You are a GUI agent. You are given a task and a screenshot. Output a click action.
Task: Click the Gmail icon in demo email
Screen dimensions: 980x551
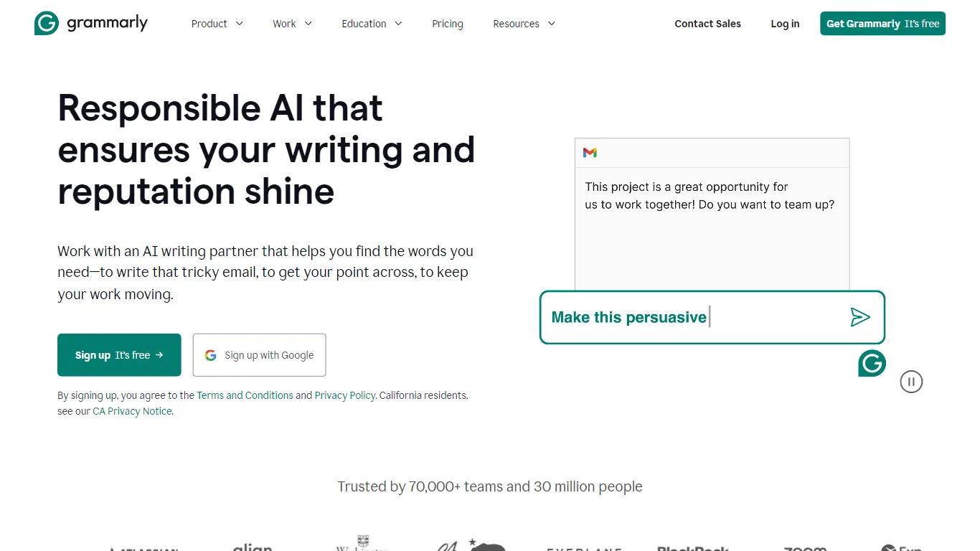pyautogui.click(x=590, y=153)
